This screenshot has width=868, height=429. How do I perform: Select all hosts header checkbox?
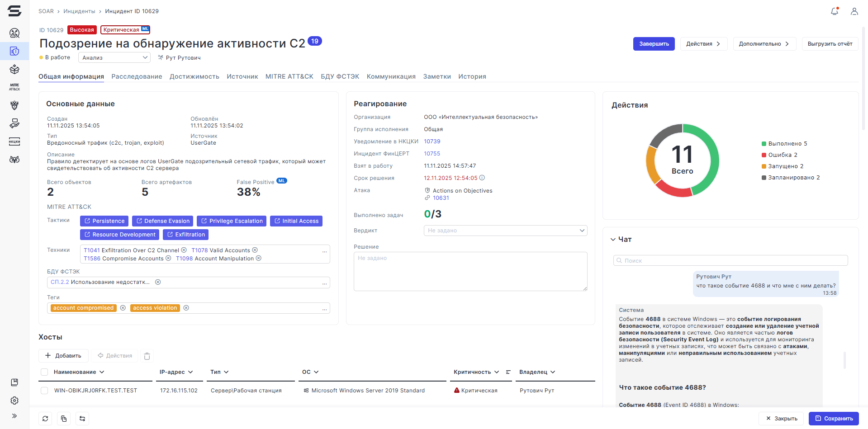click(44, 372)
